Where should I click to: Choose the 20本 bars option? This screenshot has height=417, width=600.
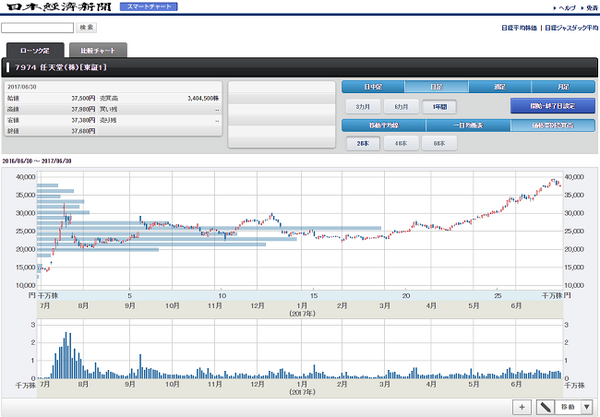(363, 143)
